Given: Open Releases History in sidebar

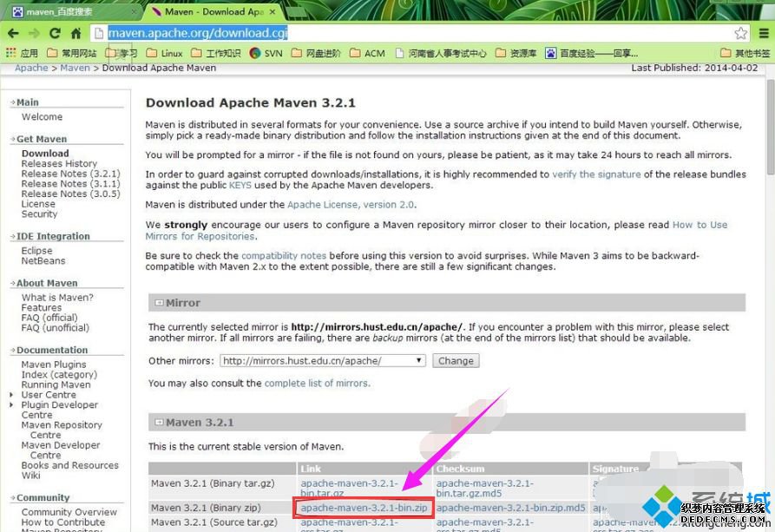Looking at the screenshot, I should point(59,163).
